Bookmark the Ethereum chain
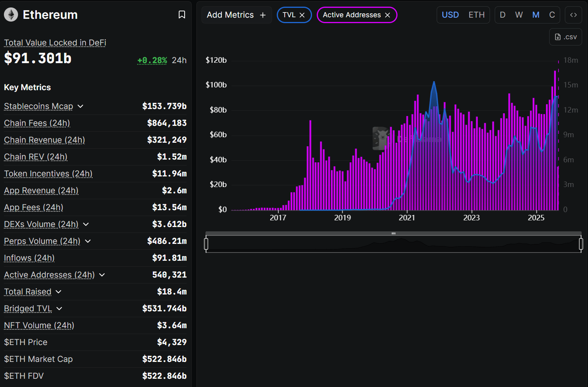The height and width of the screenshot is (387, 588). click(182, 15)
